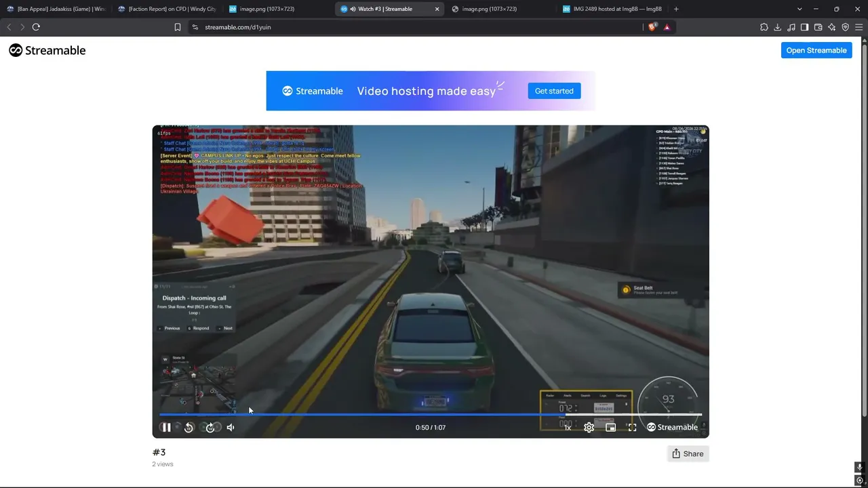The height and width of the screenshot is (488, 868).
Task: Switch to Faction Report on CPD tab
Action: pyautogui.click(x=166, y=9)
